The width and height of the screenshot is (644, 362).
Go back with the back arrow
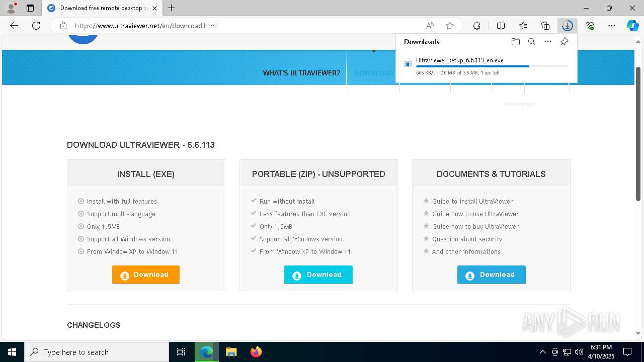tap(14, 26)
